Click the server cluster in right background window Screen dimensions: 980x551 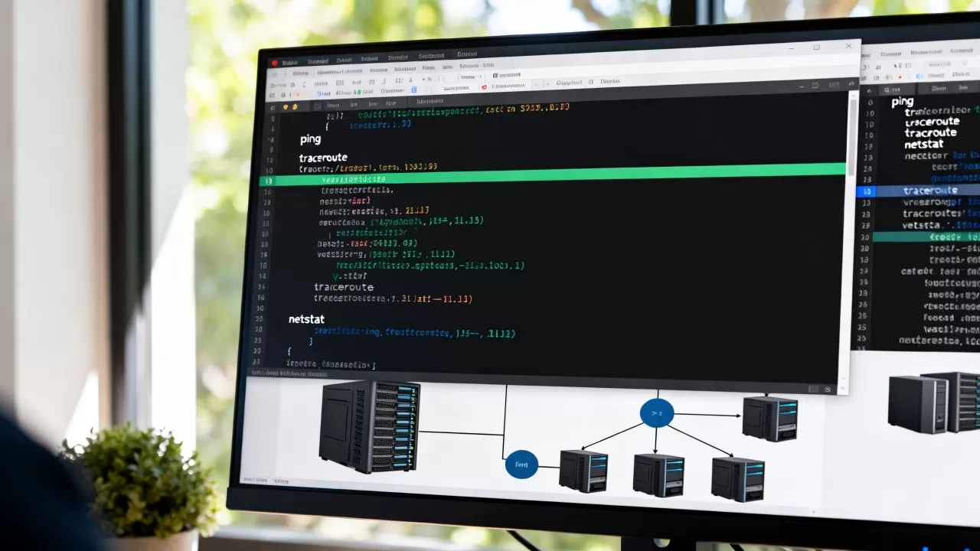[x=934, y=403]
